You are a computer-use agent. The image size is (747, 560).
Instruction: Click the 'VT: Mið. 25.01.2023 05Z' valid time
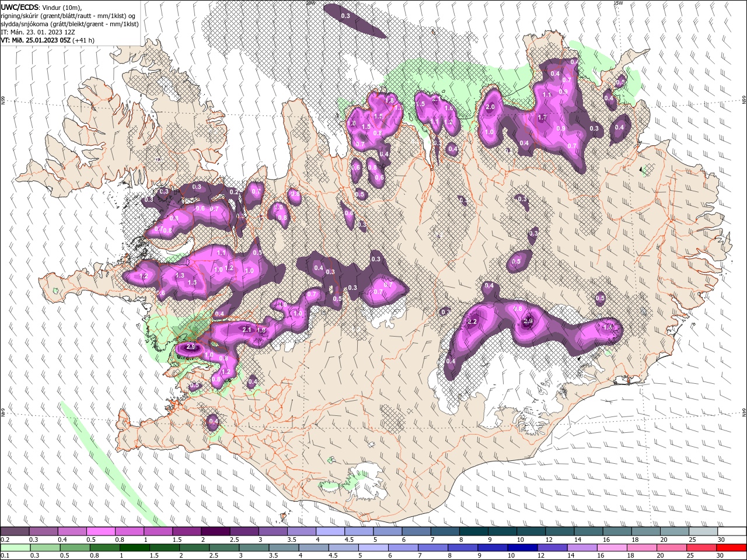coord(36,40)
